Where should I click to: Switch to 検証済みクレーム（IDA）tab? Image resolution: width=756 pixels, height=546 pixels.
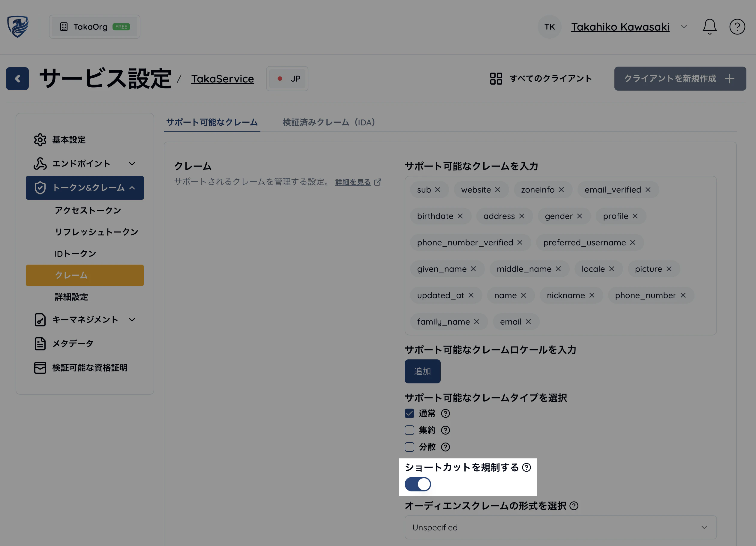(329, 122)
